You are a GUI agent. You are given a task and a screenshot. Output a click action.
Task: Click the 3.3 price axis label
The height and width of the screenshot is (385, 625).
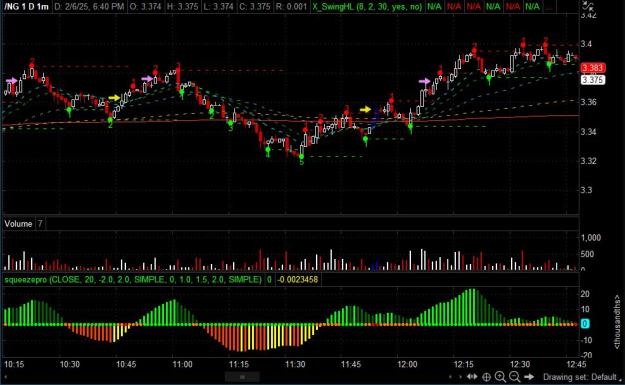[x=586, y=190]
